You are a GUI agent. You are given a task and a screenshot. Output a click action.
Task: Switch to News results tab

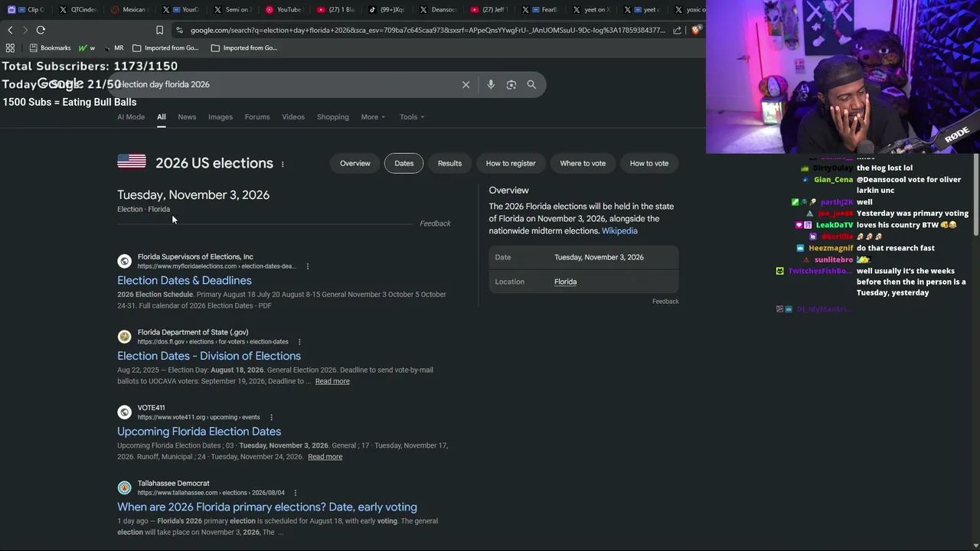(187, 117)
